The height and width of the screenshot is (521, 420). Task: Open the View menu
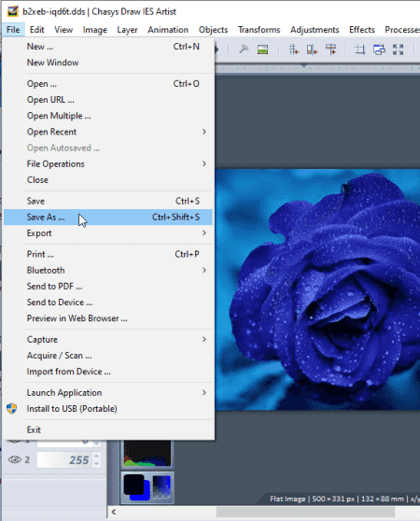click(x=63, y=30)
